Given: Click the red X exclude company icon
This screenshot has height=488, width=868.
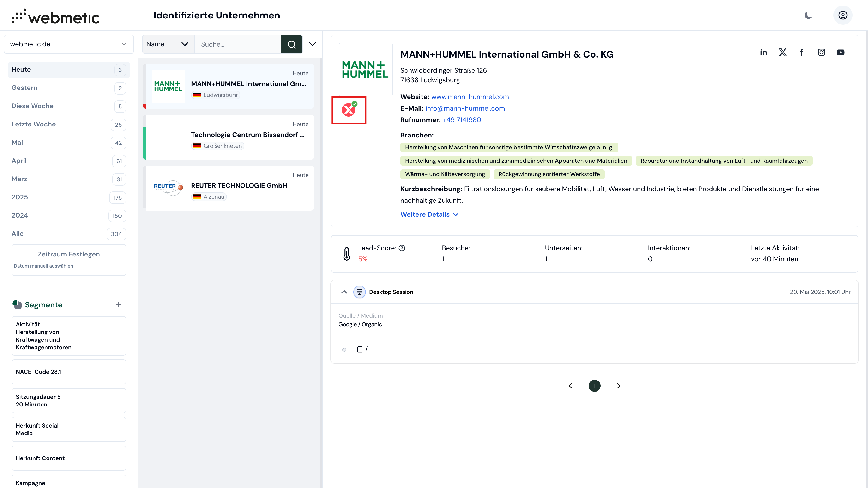Looking at the screenshot, I should (x=349, y=110).
